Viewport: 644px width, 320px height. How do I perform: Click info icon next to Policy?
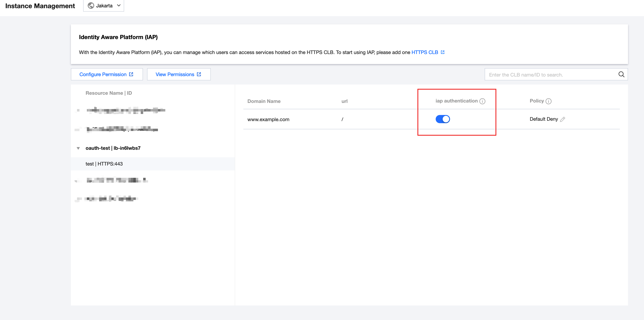(x=548, y=101)
